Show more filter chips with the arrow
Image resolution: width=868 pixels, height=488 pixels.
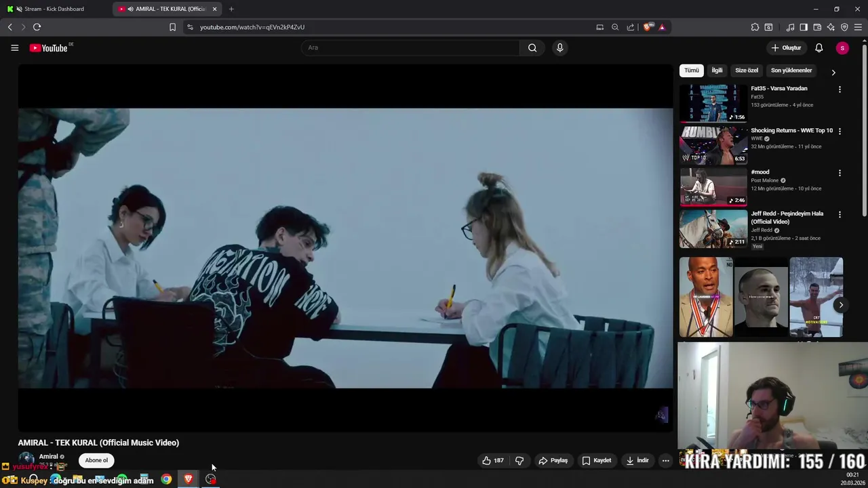[x=833, y=73]
